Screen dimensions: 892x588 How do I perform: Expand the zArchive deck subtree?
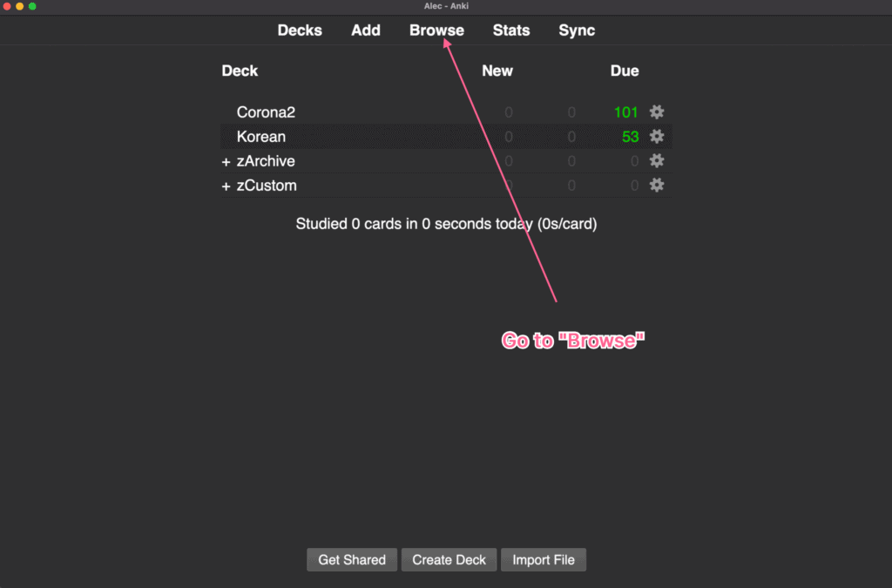(226, 162)
